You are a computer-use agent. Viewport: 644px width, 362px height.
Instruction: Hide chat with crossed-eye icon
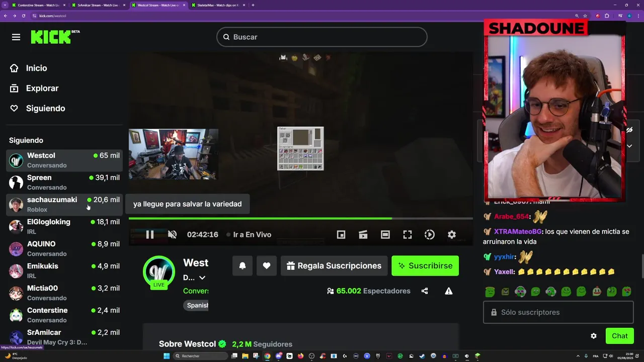pos(629,130)
